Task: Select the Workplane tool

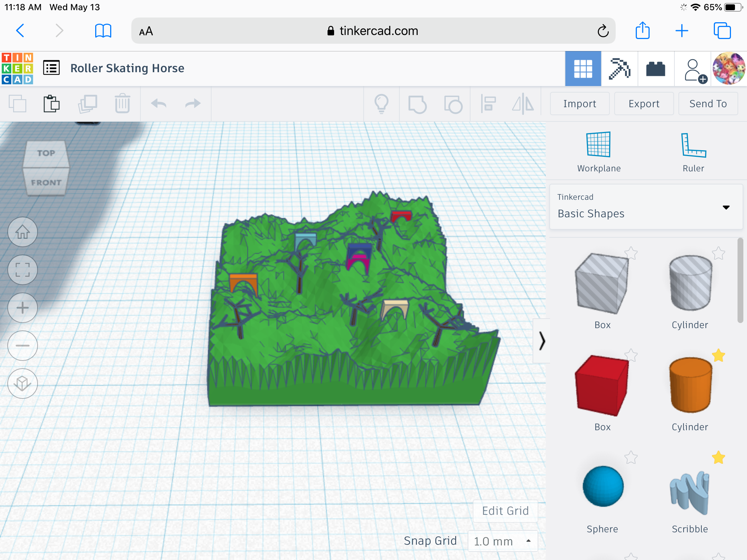Action: 599,152
